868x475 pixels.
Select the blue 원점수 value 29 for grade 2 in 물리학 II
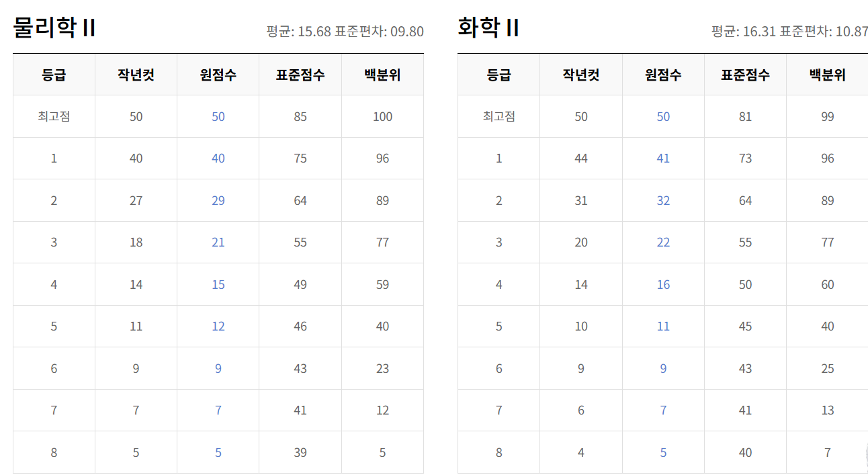pyautogui.click(x=218, y=200)
